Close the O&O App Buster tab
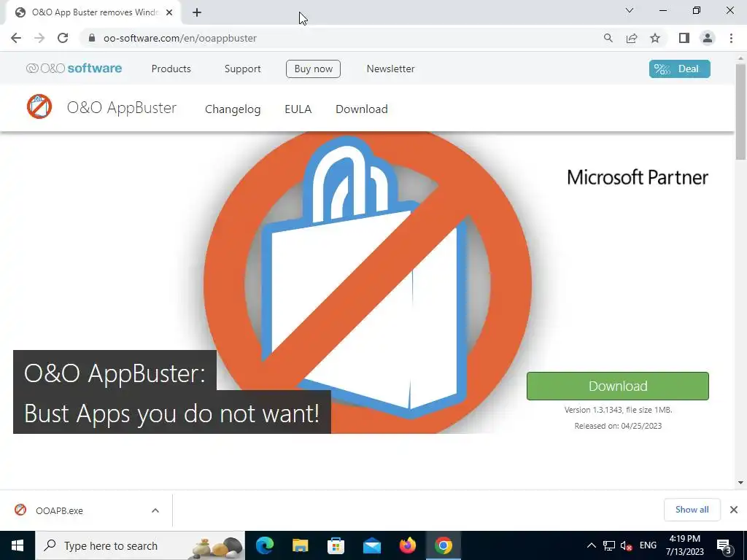The width and height of the screenshot is (747, 560). coord(169,12)
